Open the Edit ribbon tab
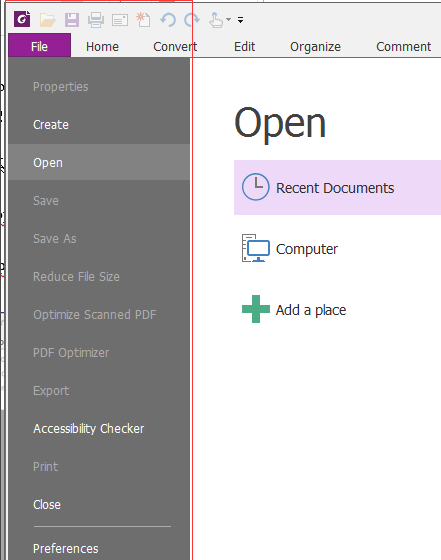The width and height of the screenshot is (441, 560). pos(244,46)
